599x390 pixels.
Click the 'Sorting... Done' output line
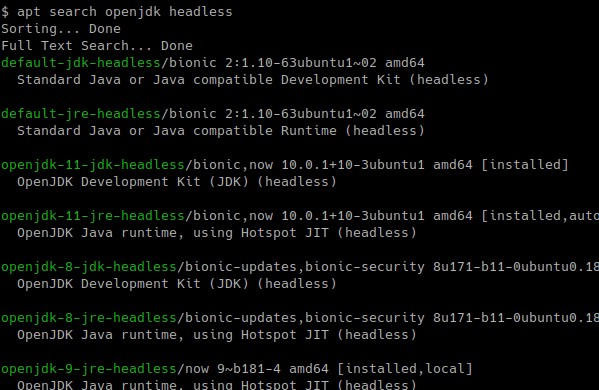point(61,29)
